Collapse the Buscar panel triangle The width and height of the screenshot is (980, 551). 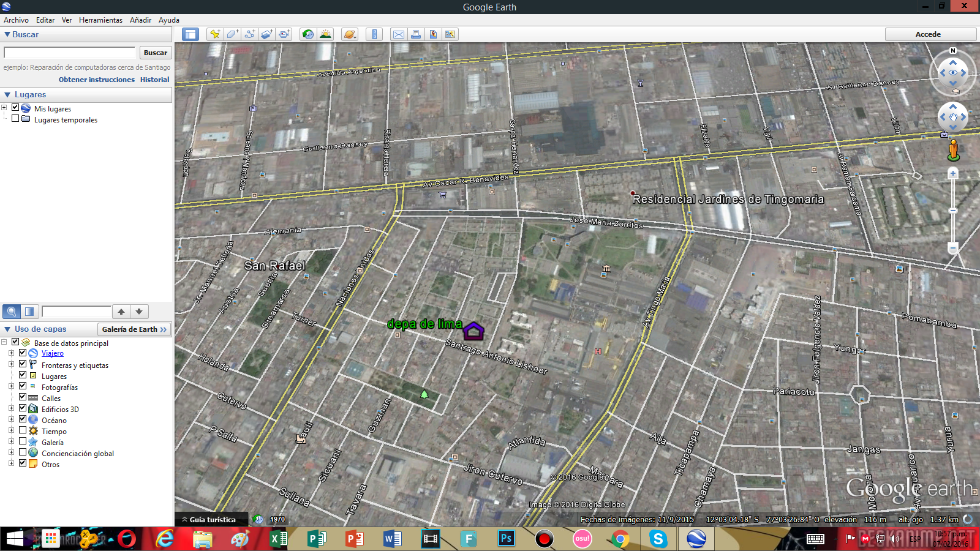tap(7, 35)
